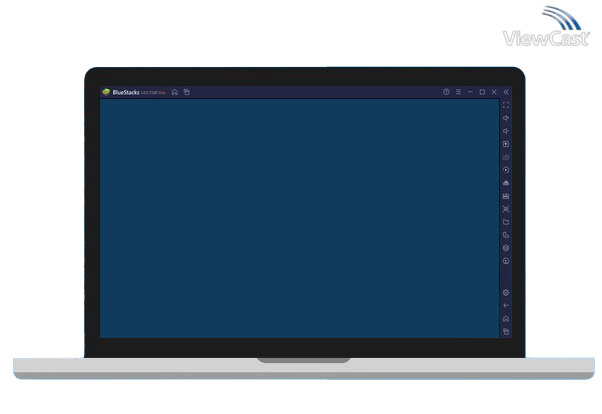Open the multi-instance manager layers icon
The image size is (602, 414).
pos(506,248)
